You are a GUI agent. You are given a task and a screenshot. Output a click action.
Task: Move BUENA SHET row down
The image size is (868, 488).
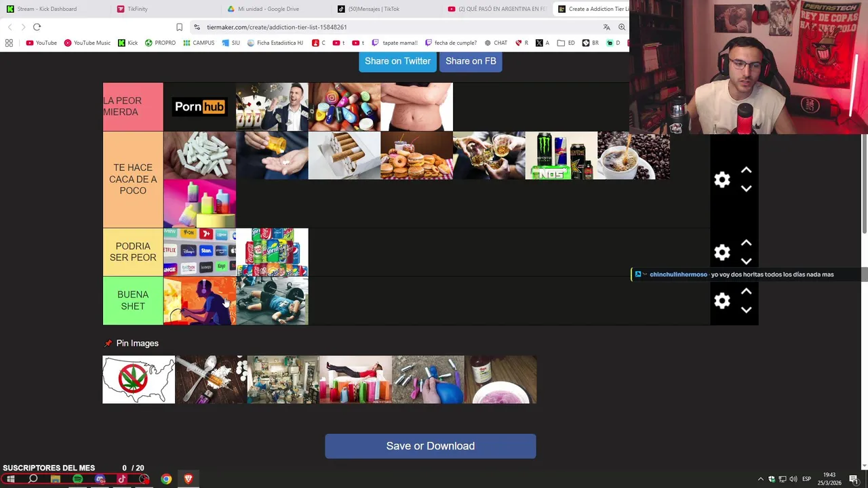point(746,310)
